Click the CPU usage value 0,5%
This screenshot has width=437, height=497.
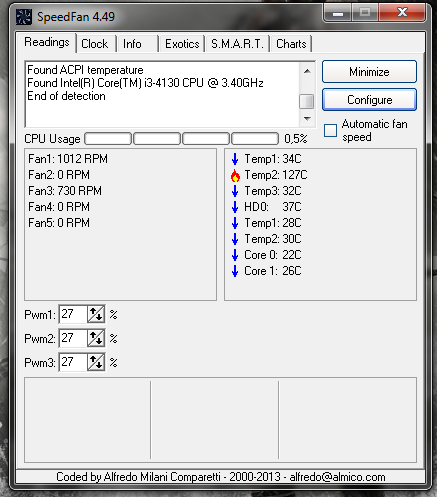tap(296, 139)
